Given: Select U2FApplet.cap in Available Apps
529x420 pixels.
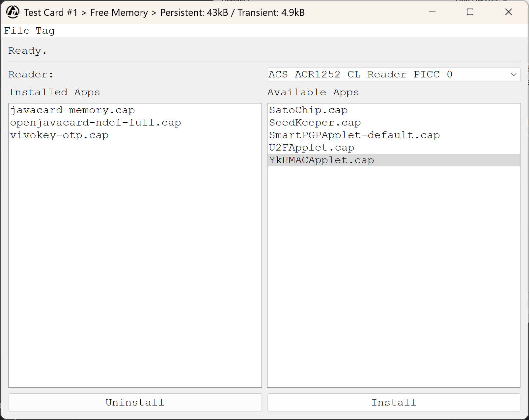Looking at the screenshot, I should (x=394, y=148).
